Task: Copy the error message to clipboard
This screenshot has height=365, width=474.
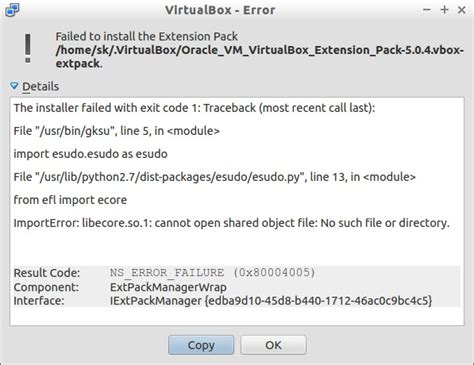Action: (x=201, y=345)
